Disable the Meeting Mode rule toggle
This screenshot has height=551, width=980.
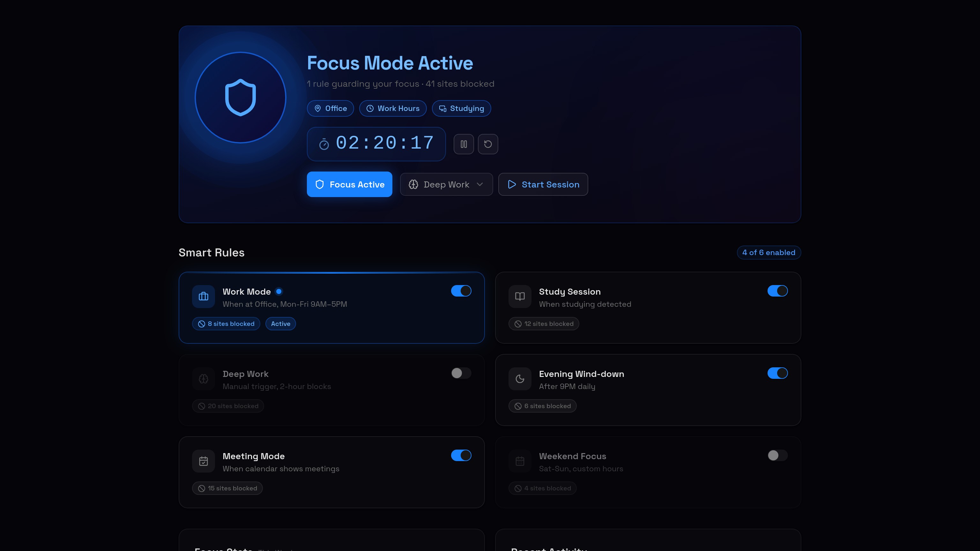[461, 455]
